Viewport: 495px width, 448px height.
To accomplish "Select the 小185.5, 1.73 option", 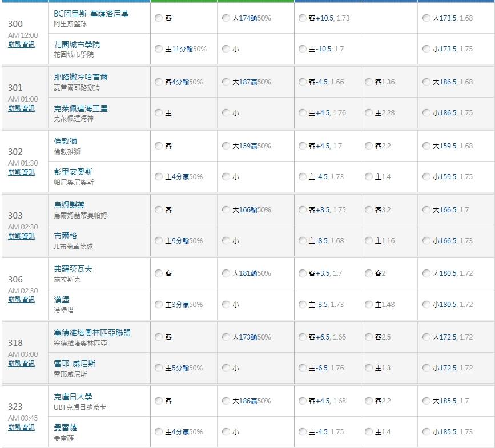I will coord(426,432).
